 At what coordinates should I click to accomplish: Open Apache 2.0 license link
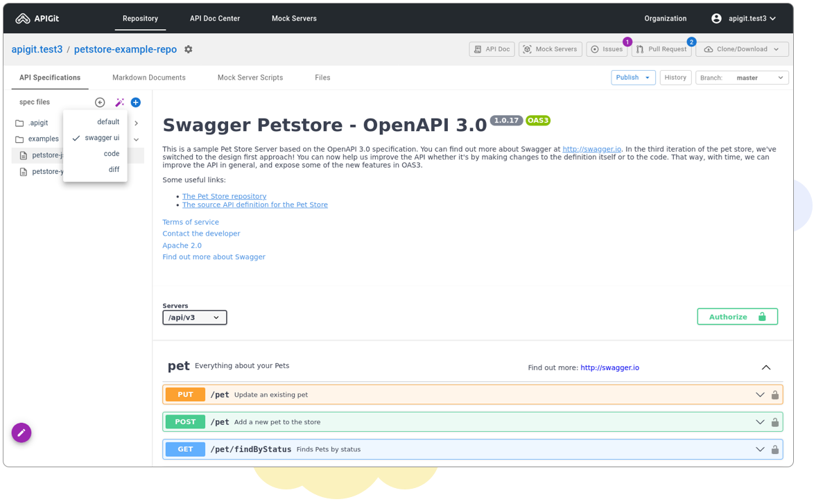182,245
